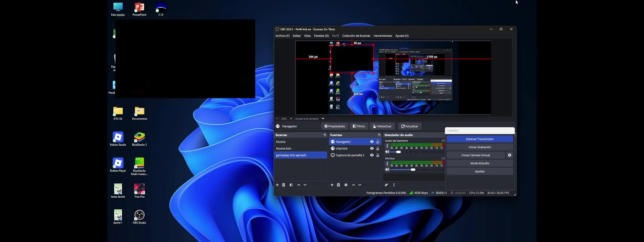Image resolution: width=644 pixels, height=242 pixels.
Task: Click Audio del escritorio volume slider handle
Action: 398,152
